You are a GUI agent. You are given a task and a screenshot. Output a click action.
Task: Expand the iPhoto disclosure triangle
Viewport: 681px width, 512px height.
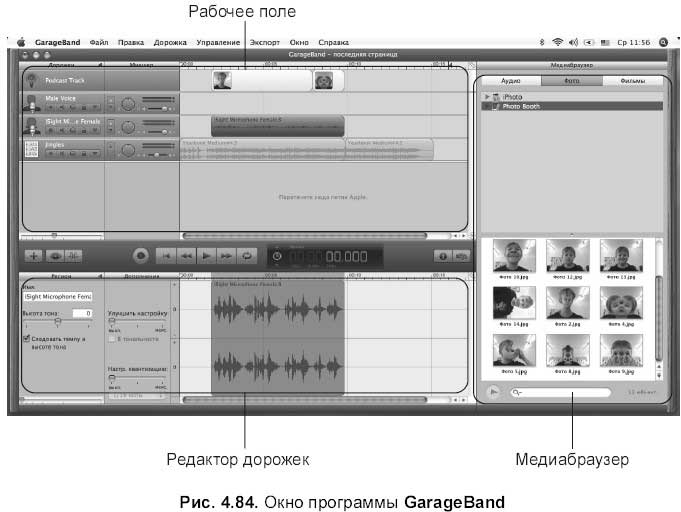(487, 96)
